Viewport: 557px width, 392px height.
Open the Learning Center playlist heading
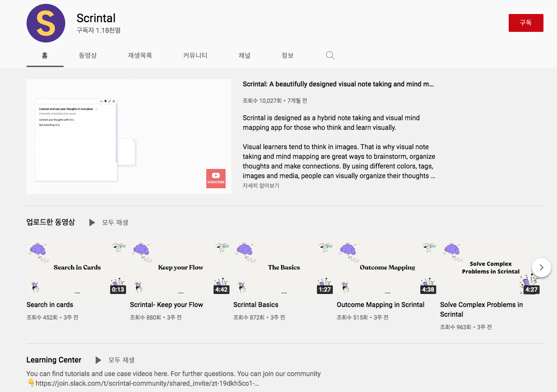[54, 360]
